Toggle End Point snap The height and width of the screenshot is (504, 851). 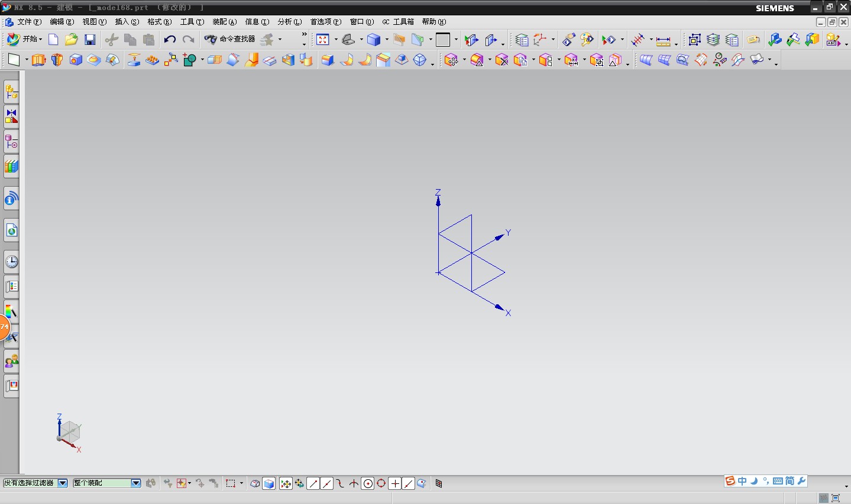313,483
